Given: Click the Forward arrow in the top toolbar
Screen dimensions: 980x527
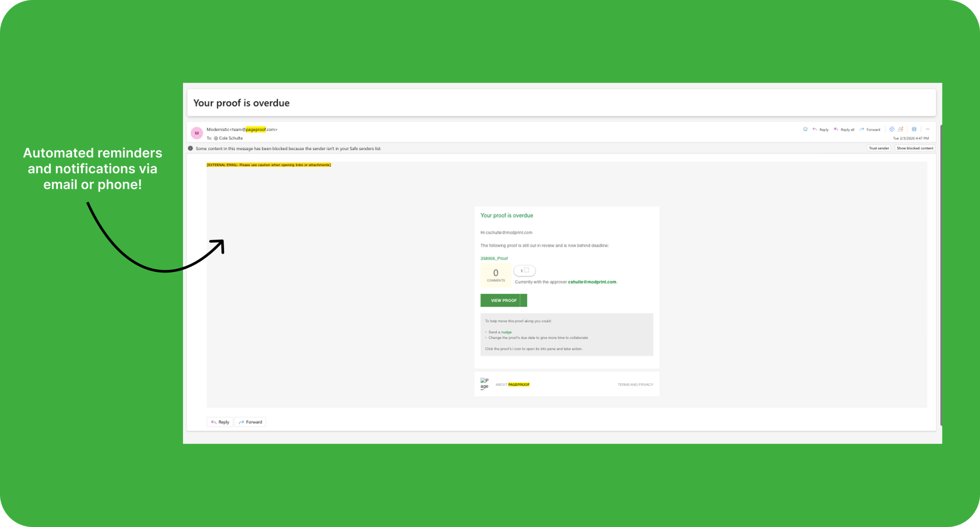Looking at the screenshot, I should (862, 129).
